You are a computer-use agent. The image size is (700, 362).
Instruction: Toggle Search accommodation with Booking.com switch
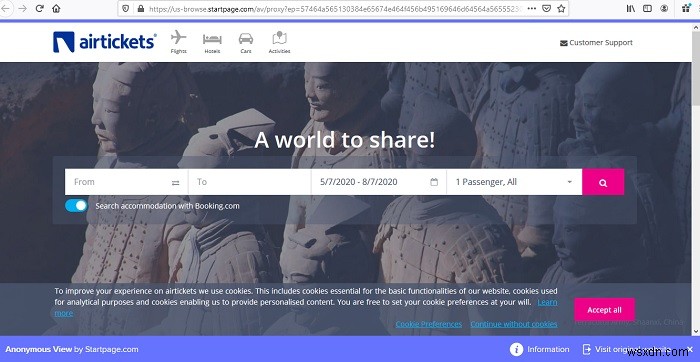coord(76,206)
